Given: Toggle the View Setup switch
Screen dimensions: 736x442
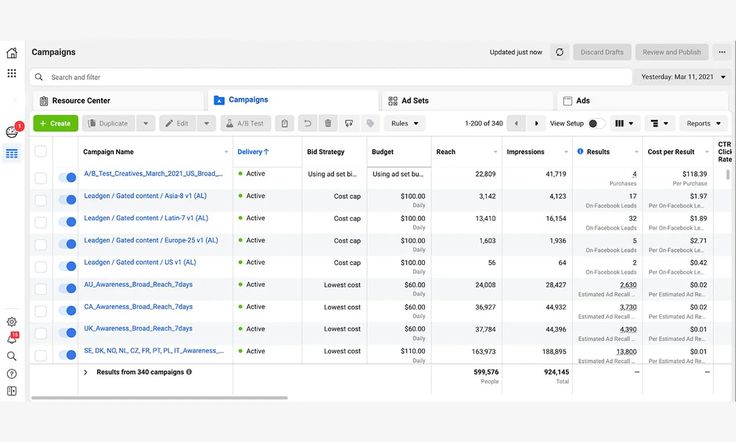Looking at the screenshot, I should [x=595, y=123].
